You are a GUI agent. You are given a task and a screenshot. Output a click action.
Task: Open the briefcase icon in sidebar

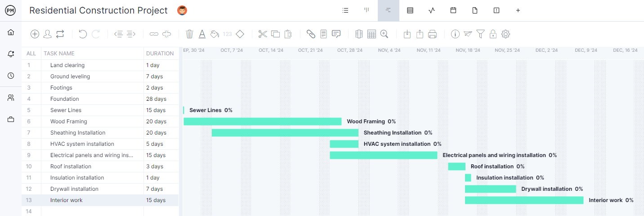[11, 119]
